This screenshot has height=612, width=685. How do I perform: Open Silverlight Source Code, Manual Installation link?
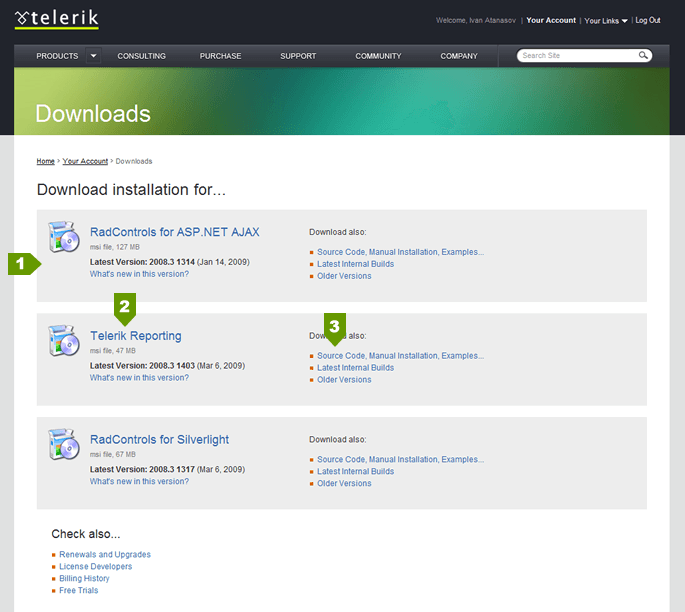point(401,460)
